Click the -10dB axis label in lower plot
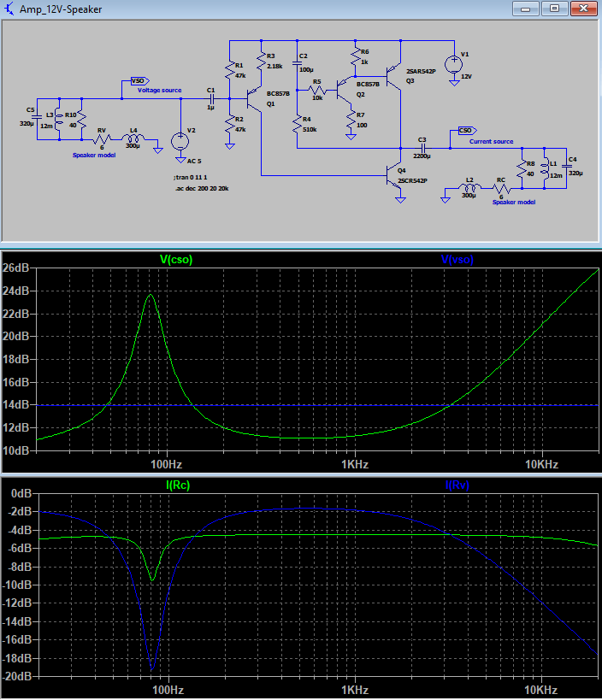602x700 pixels. pos(17,585)
